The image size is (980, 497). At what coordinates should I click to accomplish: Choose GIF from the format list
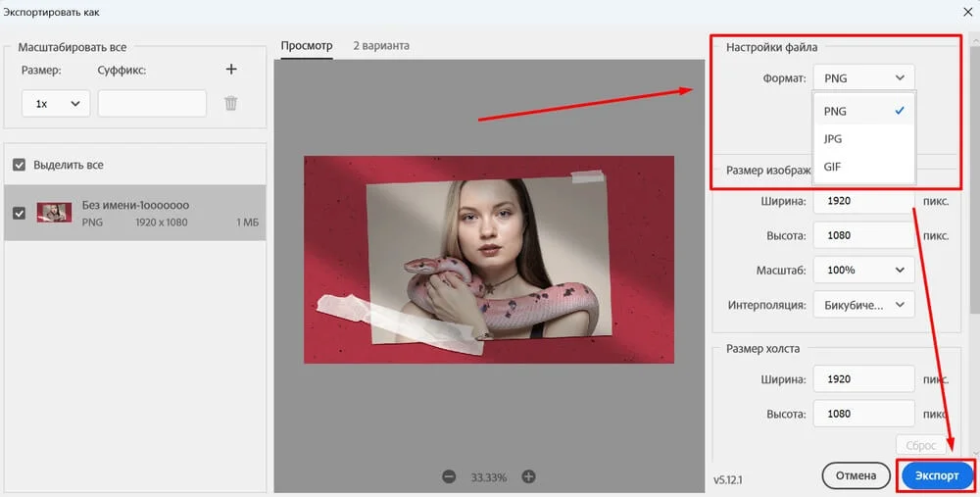833,167
